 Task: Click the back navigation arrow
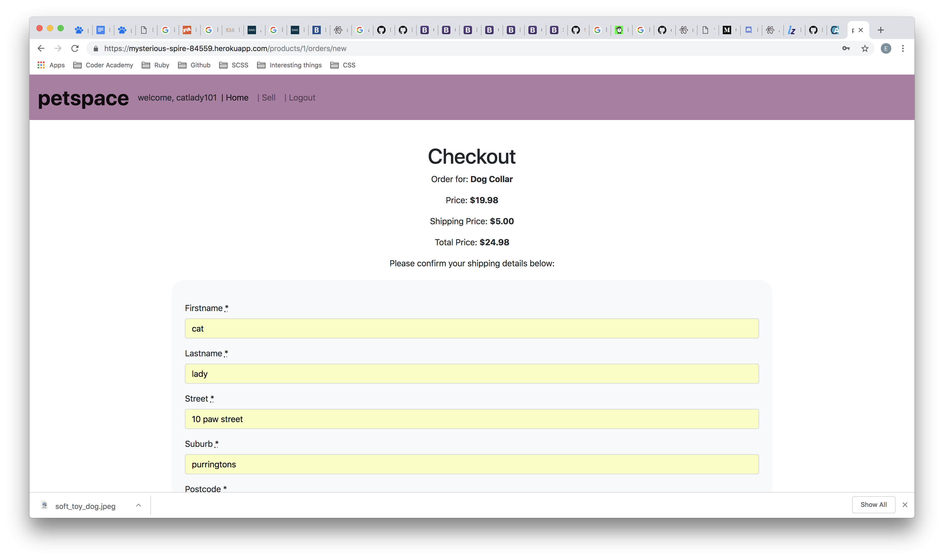41,48
